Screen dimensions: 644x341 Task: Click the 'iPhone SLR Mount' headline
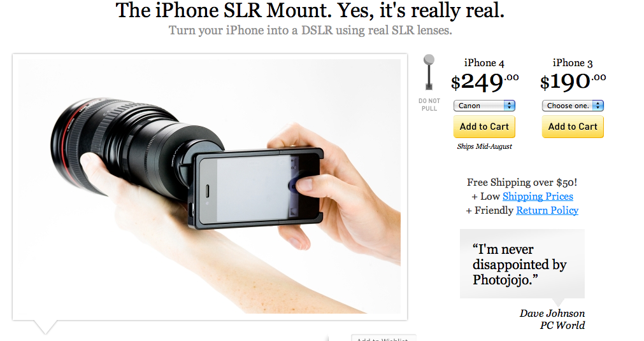pyautogui.click(x=310, y=10)
